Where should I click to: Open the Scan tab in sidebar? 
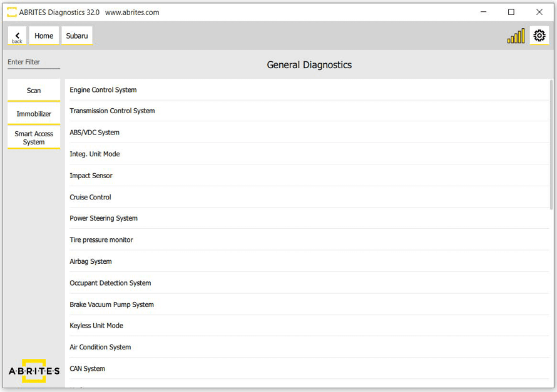pos(34,91)
